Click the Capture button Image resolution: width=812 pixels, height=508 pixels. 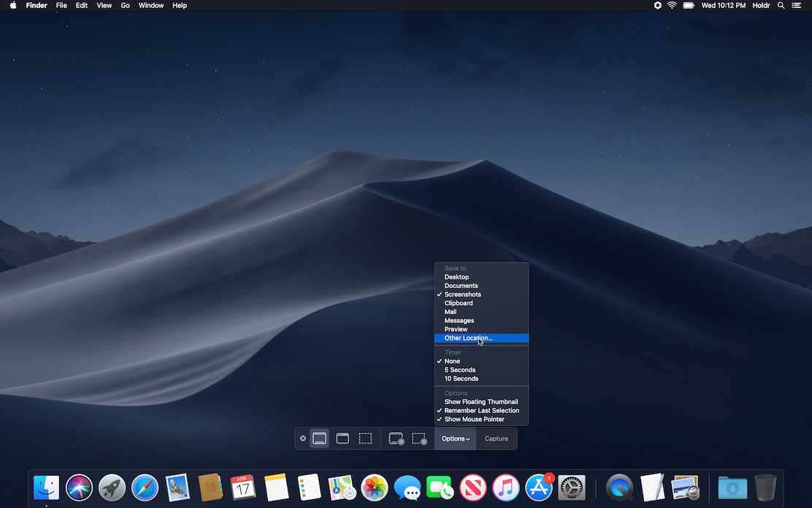(496, 439)
